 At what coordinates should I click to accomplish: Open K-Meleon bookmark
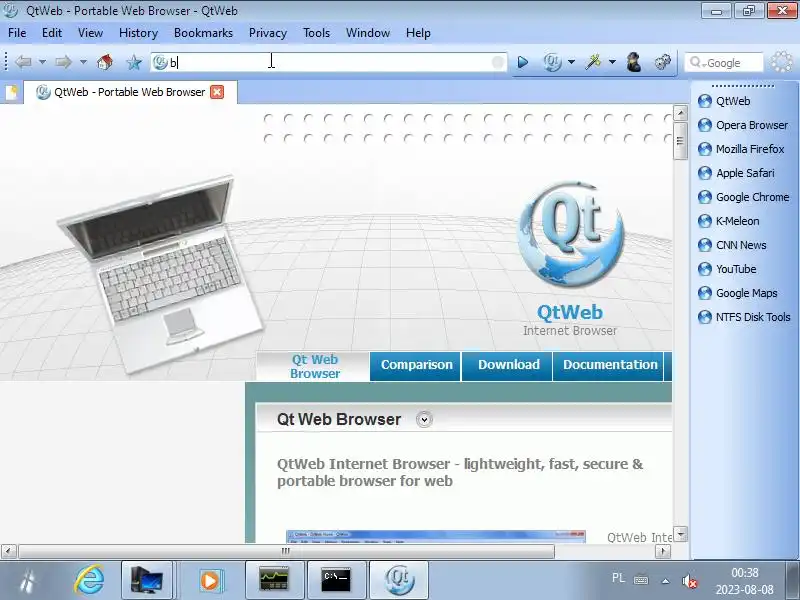coord(729,221)
